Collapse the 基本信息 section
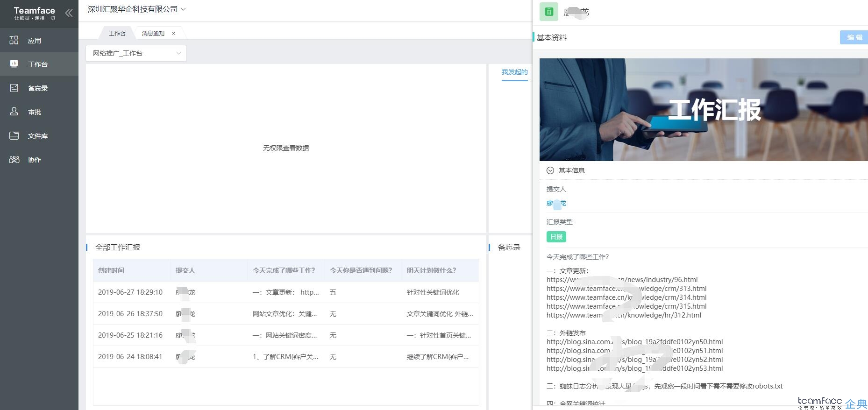This screenshot has height=410, width=868. pos(550,170)
